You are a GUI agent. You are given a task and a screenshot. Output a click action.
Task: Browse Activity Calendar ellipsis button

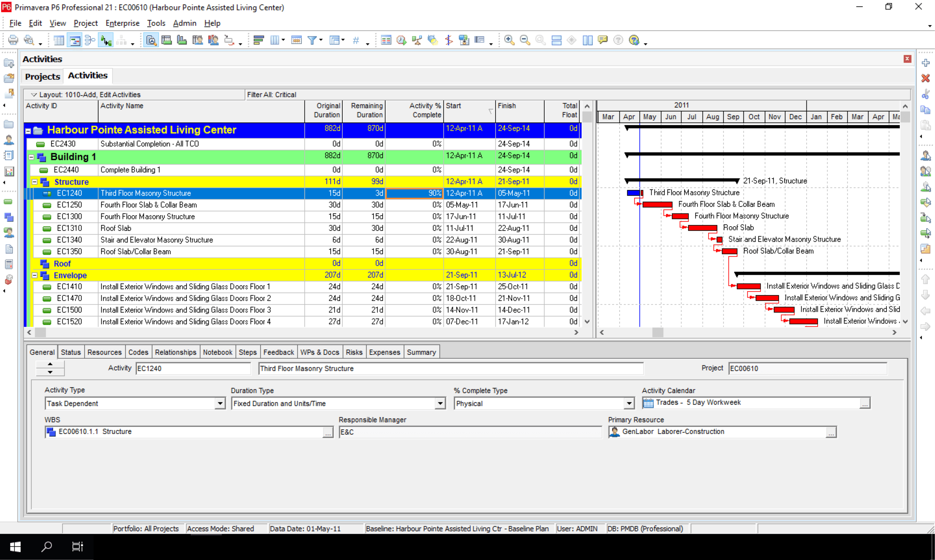(865, 403)
